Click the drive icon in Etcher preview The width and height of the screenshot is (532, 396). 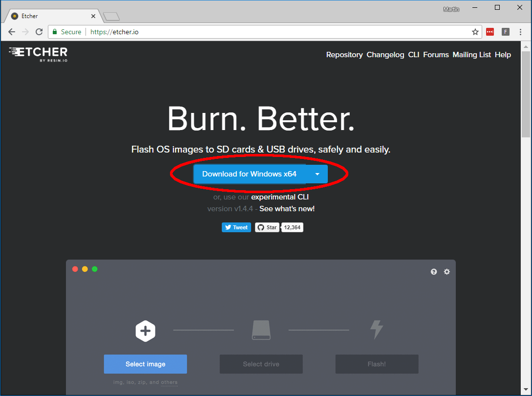tap(261, 330)
